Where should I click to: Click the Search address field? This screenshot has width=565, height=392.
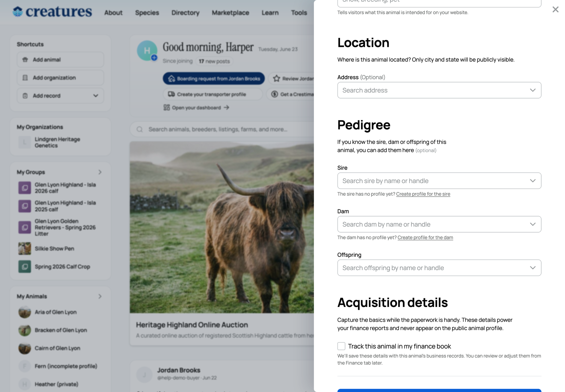click(x=439, y=90)
